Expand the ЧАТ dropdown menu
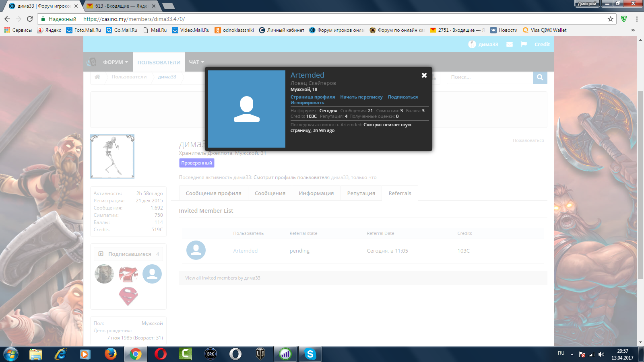Screen dimensions: 644x362 [196, 62]
